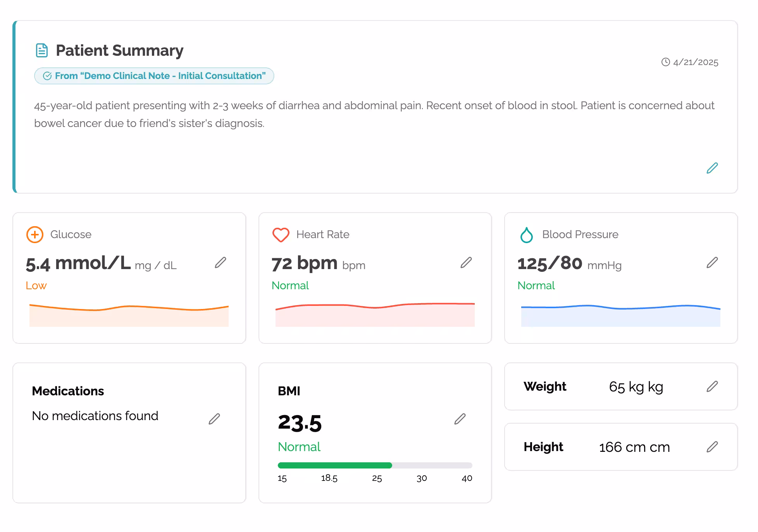Edit the Blood Pressure value
This screenshot has height=532, width=758.
[712, 263]
